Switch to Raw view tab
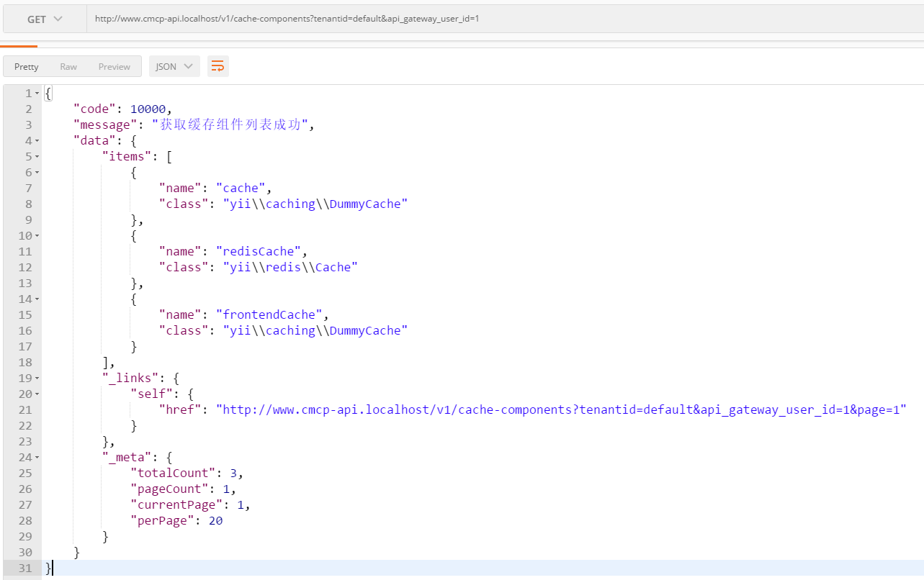924x580 pixels. click(68, 66)
